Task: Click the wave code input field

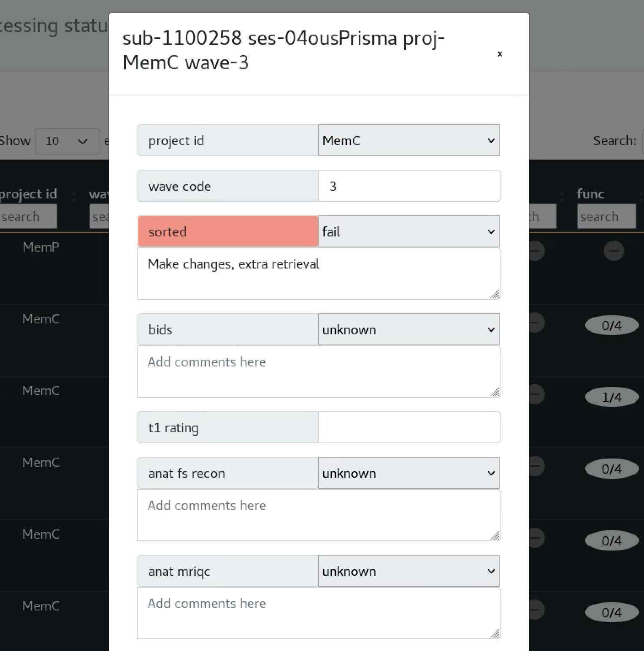Action: pos(409,186)
